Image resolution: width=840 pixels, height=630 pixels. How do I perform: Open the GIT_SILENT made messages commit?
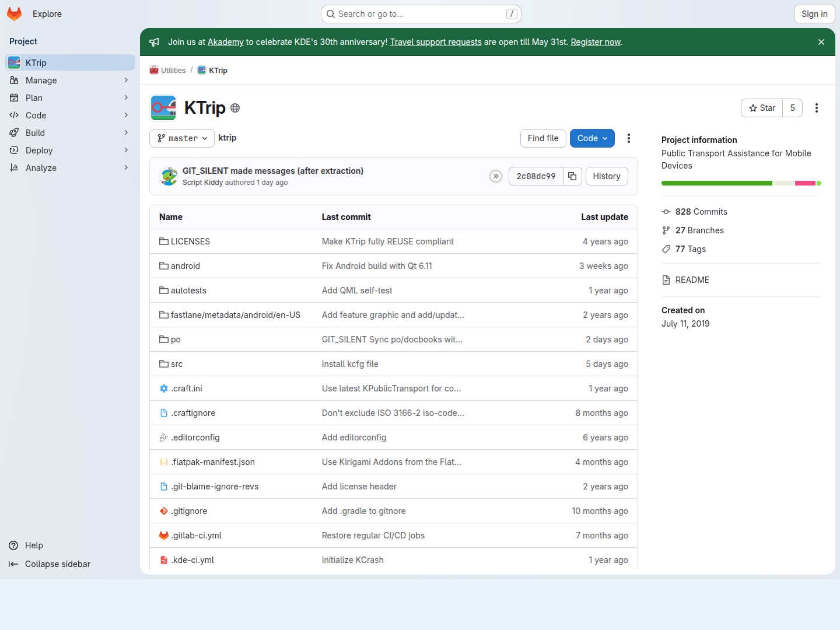tap(273, 171)
